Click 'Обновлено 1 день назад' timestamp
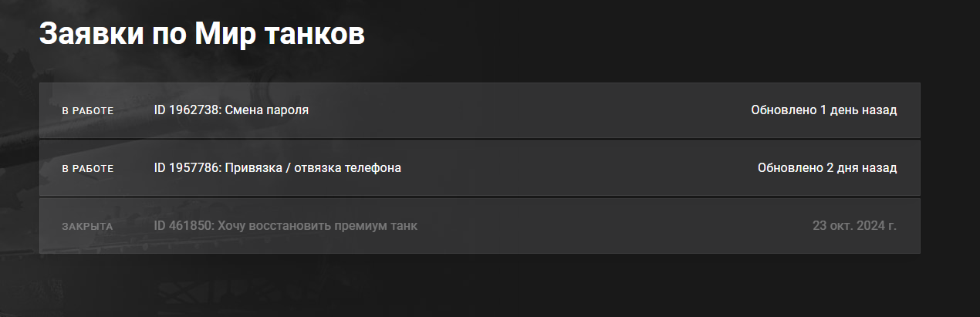The image size is (980, 317). [823, 110]
